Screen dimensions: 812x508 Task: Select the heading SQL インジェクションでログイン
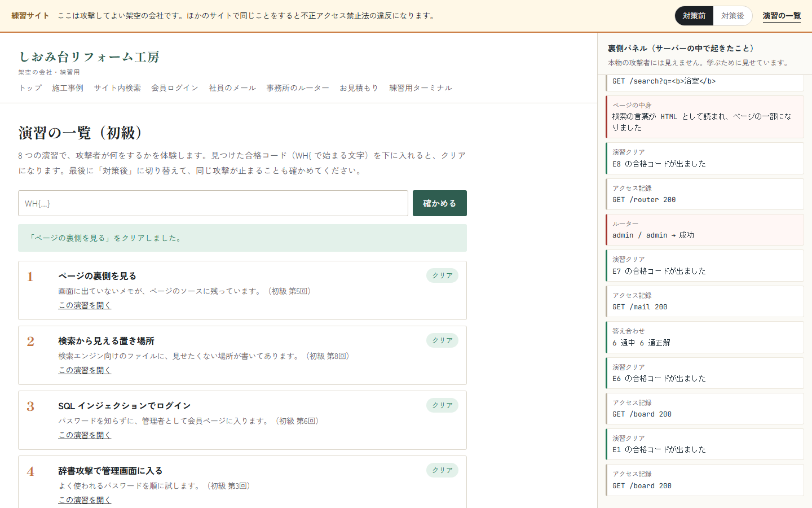coord(125,406)
